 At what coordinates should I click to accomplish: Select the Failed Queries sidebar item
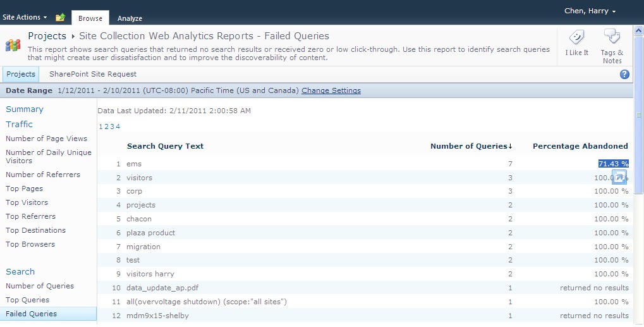pos(47,314)
